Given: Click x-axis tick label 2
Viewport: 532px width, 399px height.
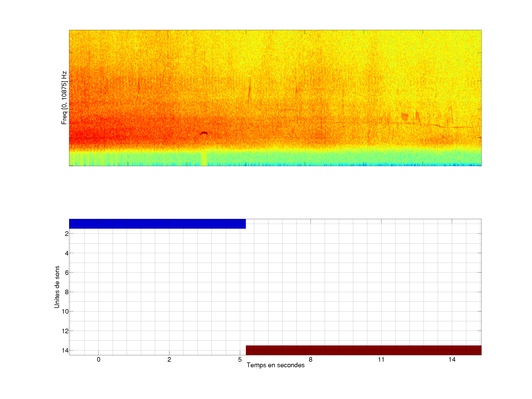Looking at the screenshot, I should [169, 359].
